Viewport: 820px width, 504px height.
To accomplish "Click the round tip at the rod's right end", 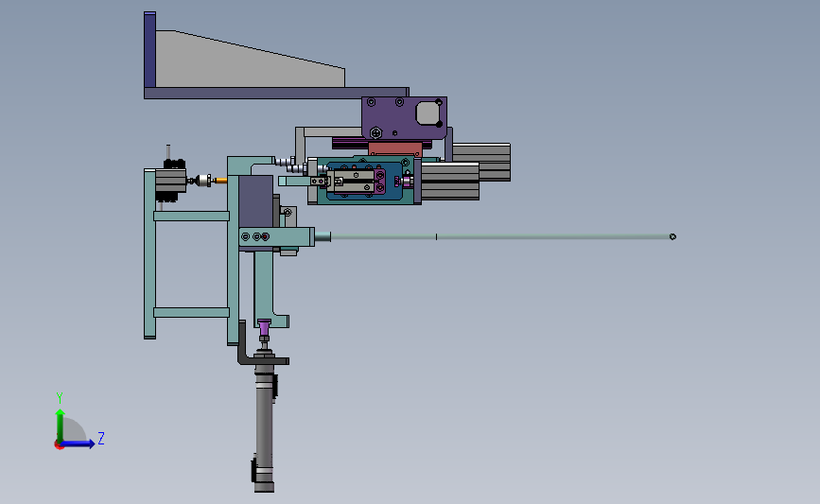I will click(672, 236).
